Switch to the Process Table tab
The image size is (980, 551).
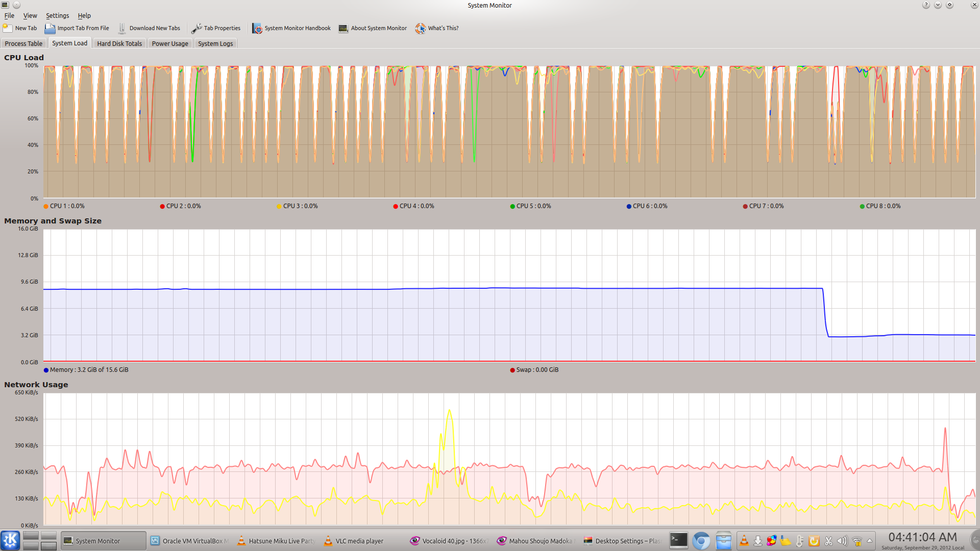pyautogui.click(x=23, y=43)
